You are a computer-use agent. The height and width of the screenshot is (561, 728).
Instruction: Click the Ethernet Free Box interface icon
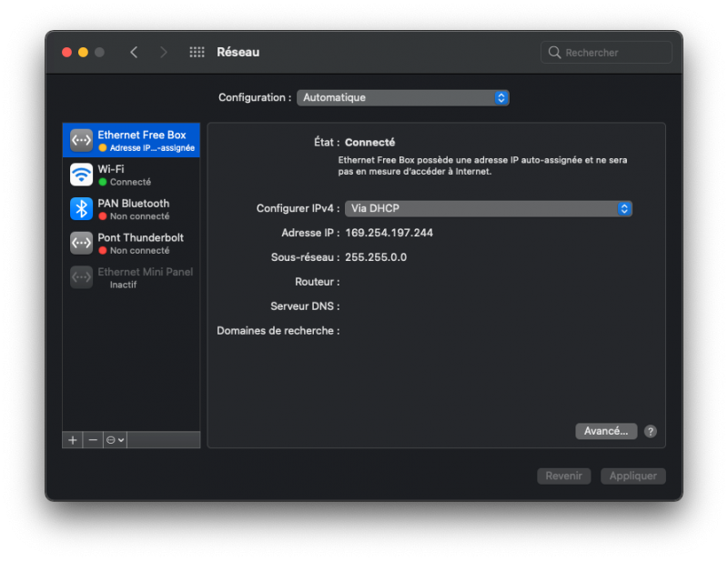82,140
